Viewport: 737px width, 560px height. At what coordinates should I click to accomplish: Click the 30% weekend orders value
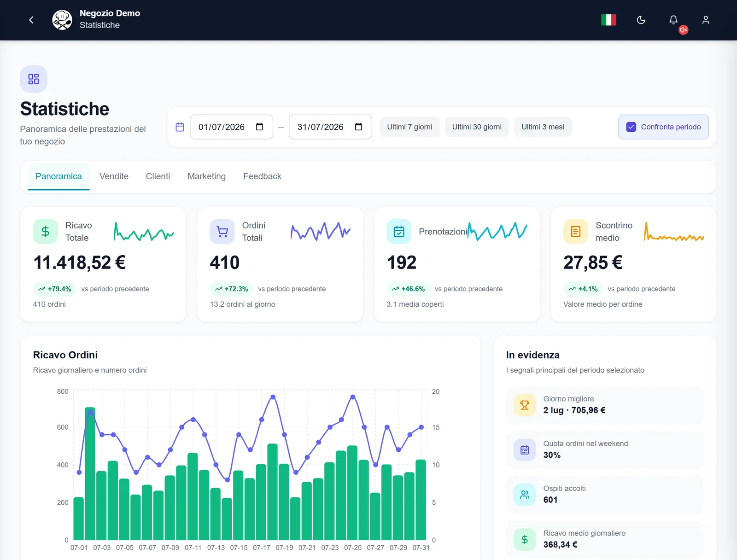click(x=552, y=455)
